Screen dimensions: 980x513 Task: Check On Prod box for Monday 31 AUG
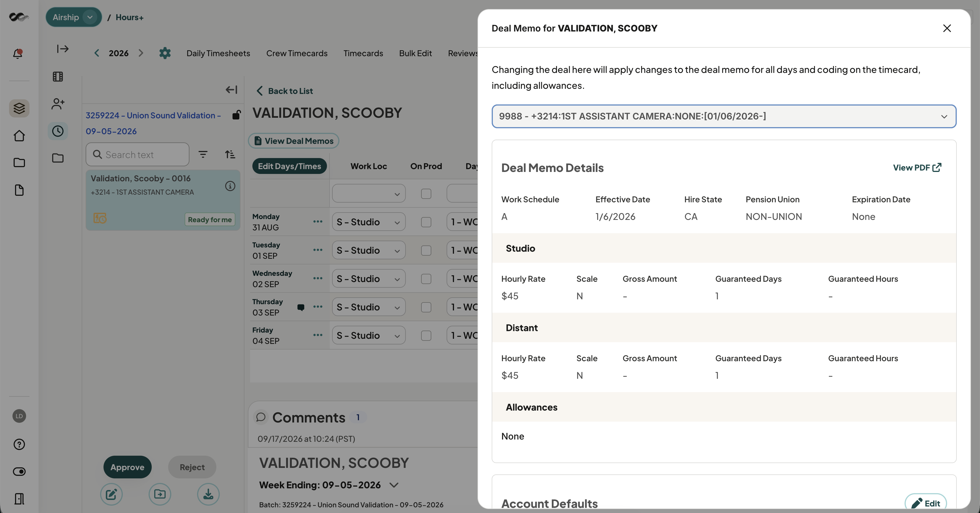(426, 222)
